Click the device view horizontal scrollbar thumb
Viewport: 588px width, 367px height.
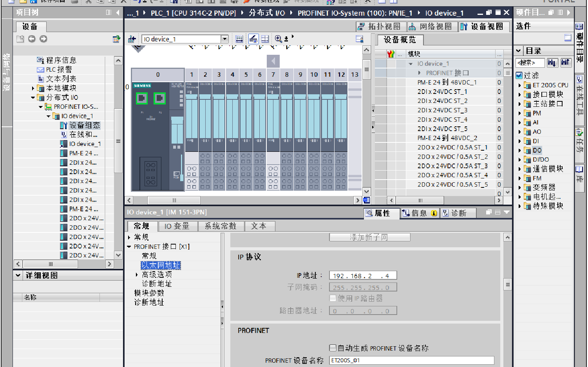174,200
